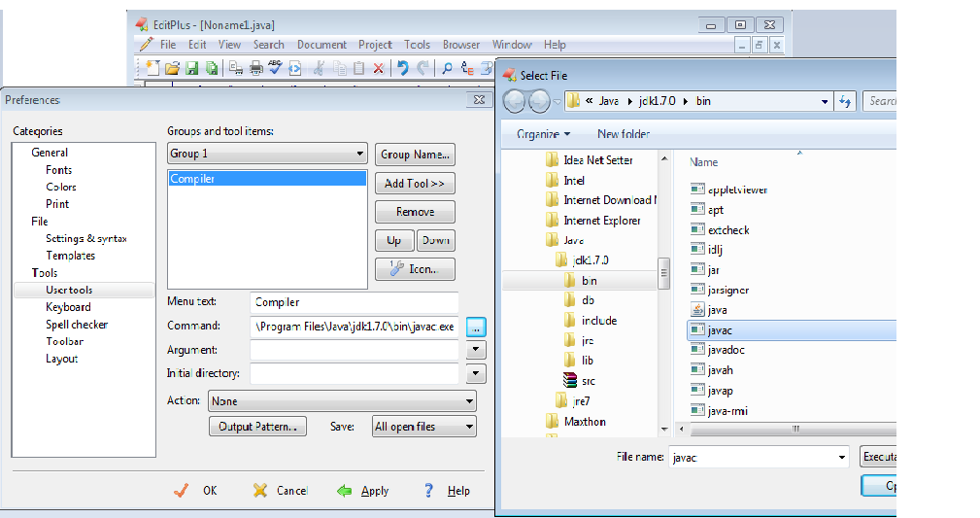Click ABC spell check icon in toolbar

click(275, 68)
